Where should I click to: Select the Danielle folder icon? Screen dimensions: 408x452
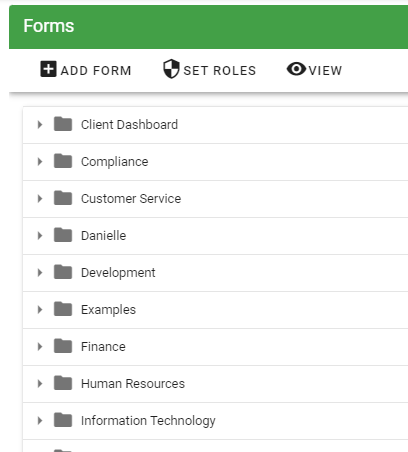[63, 235]
